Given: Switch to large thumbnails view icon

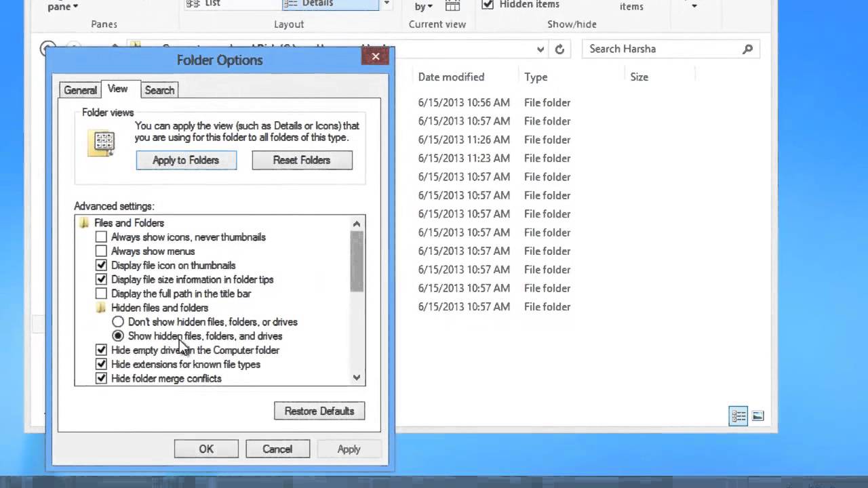Looking at the screenshot, I should (x=758, y=416).
